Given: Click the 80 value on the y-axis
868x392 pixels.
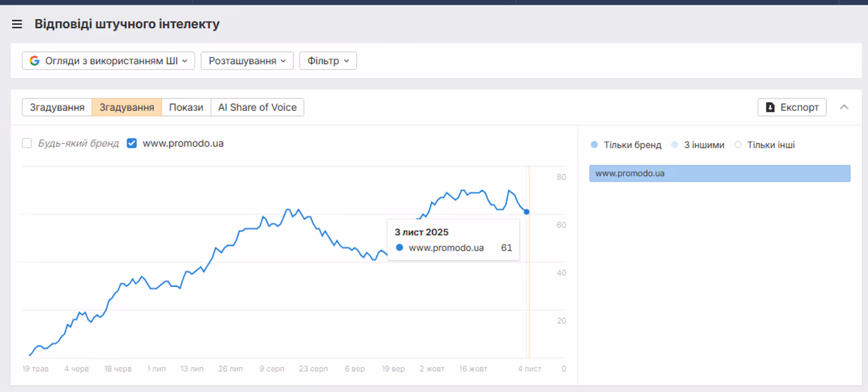Looking at the screenshot, I should (x=561, y=177).
